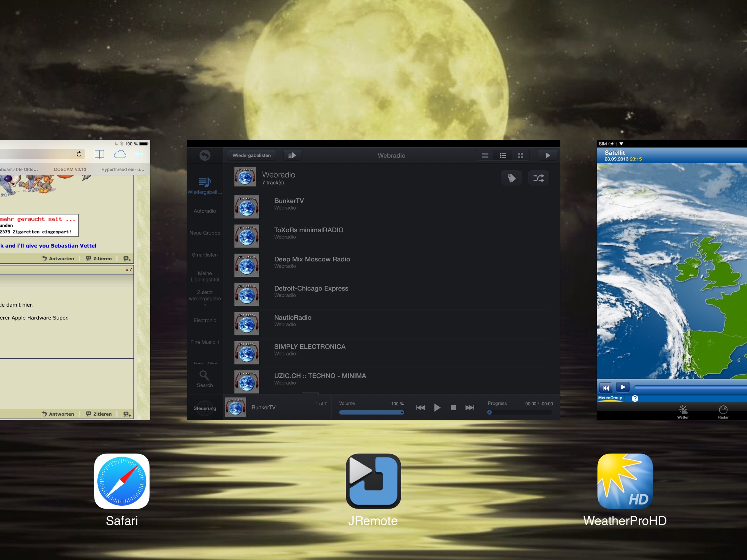Open the JRemote app icon
This screenshot has width=747, height=560.
[373, 481]
